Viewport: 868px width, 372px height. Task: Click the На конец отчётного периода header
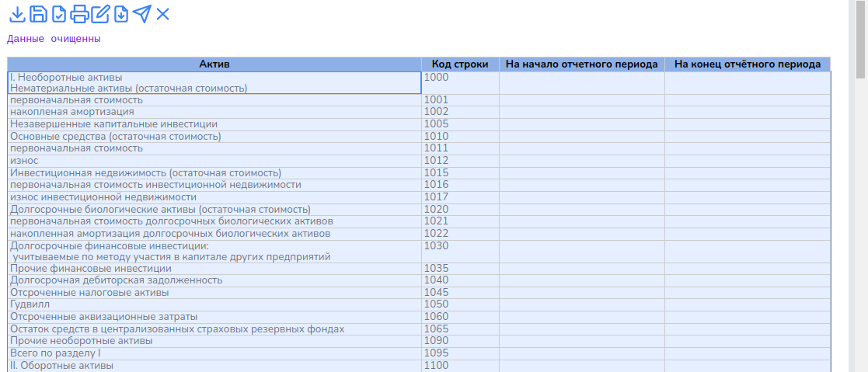(x=748, y=64)
